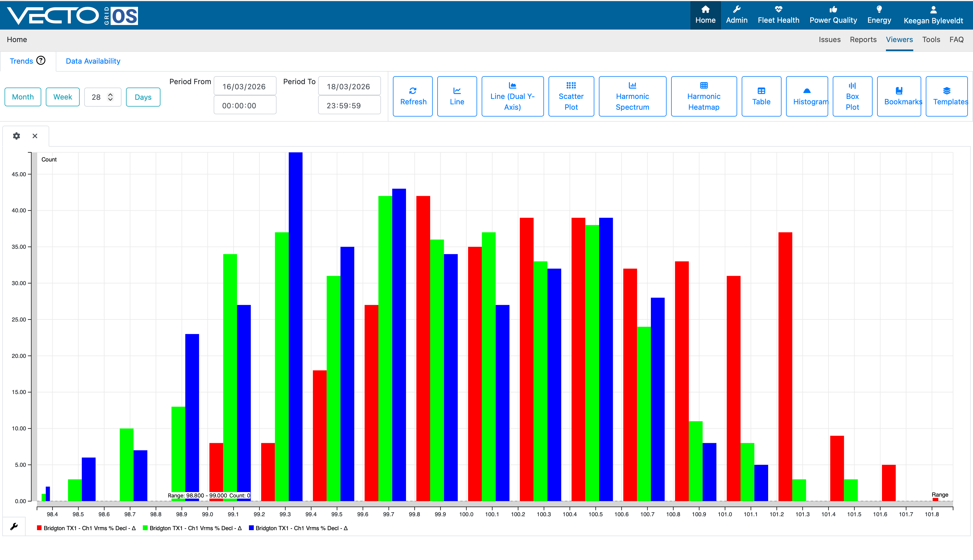Click the Period From date field

pyautogui.click(x=245, y=86)
